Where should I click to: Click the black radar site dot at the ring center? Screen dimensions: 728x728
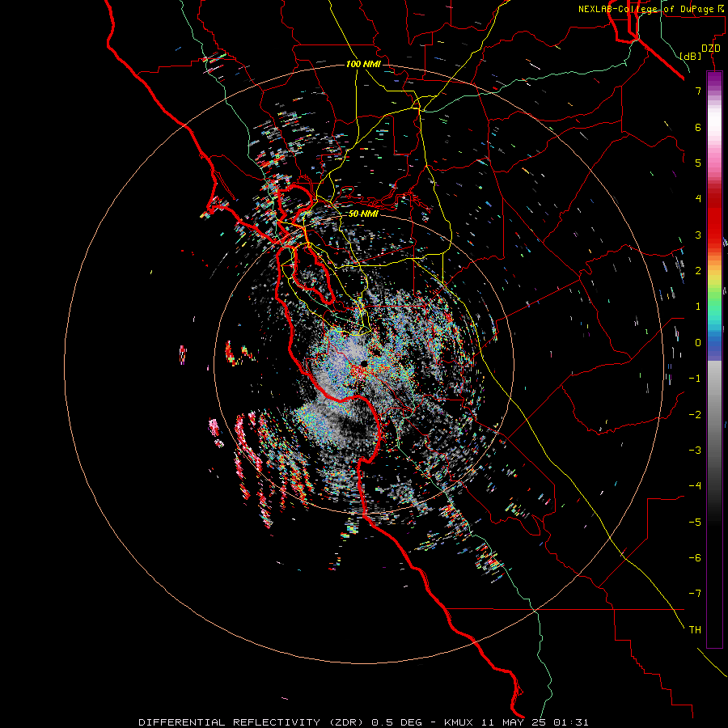click(364, 363)
